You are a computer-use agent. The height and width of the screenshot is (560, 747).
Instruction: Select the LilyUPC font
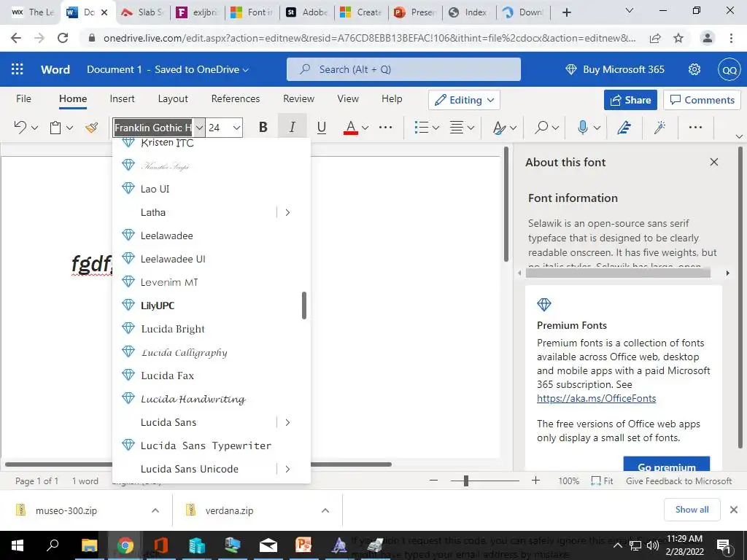[211, 306]
